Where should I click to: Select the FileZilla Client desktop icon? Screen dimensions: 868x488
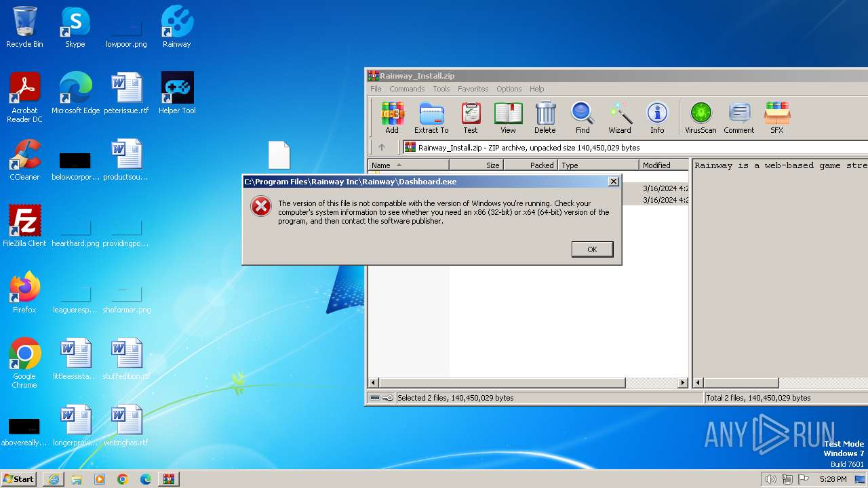click(x=24, y=226)
